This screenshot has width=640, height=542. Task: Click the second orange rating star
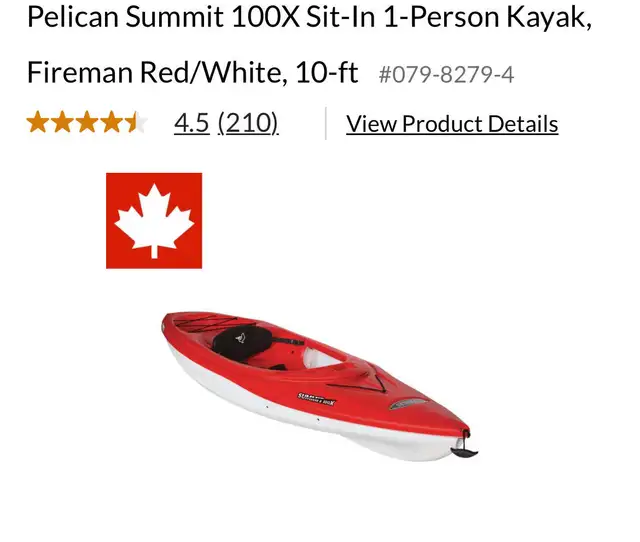tap(62, 122)
